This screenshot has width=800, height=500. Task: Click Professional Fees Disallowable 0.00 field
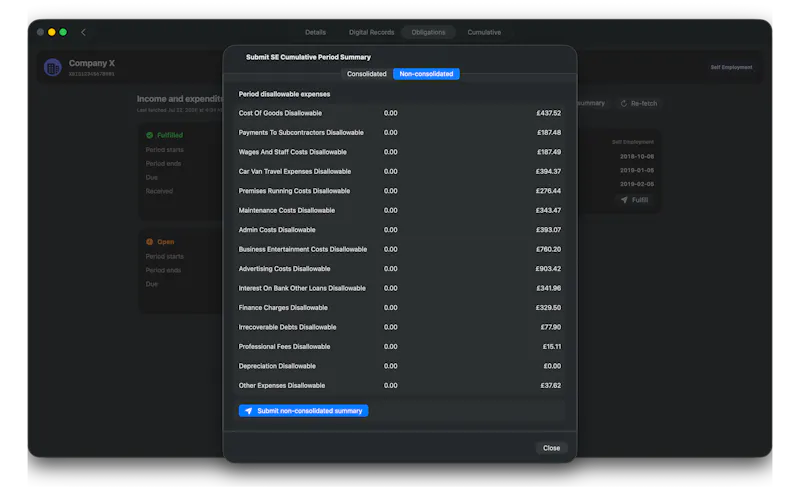coord(390,346)
